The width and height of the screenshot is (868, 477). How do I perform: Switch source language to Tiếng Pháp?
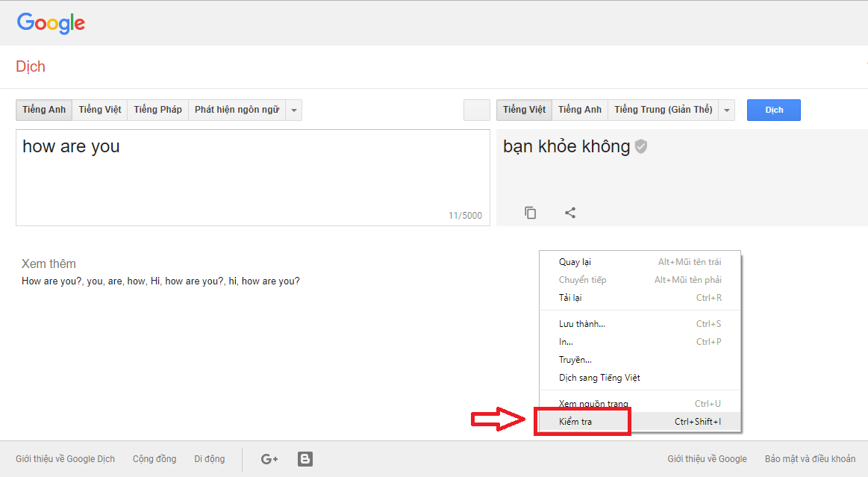157,110
